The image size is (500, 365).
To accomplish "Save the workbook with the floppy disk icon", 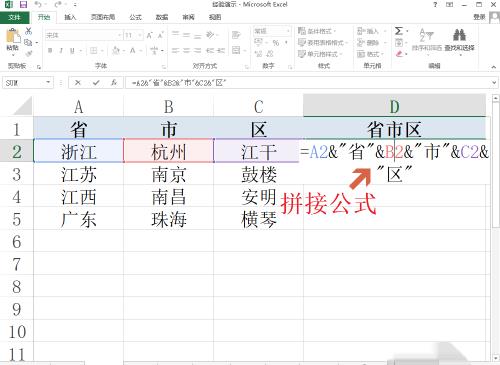I will (23, 5).
